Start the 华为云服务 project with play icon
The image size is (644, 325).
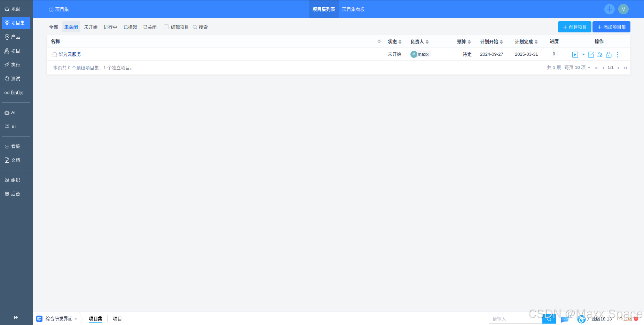(575, 55)
